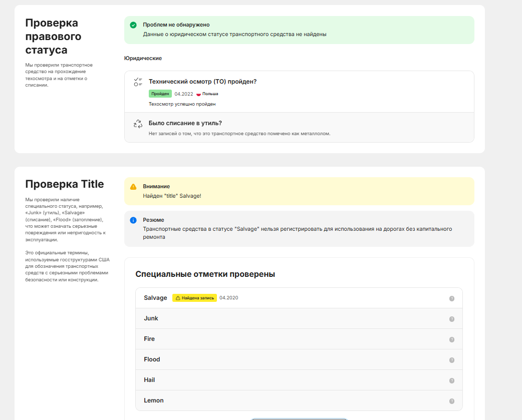Screen dimensions: 522x420
Task: Open the help icon on Salvage row
Action: (x=452, y=299)
